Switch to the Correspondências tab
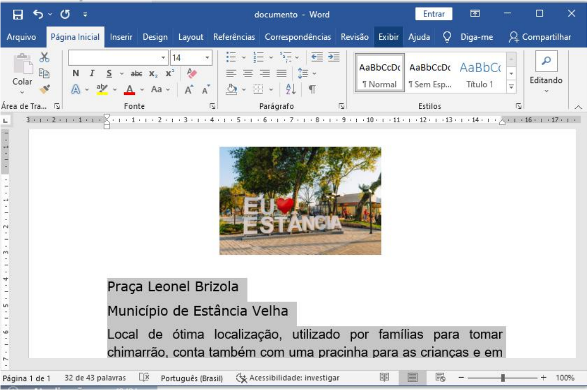This screenshot has height=391, width=588. click(x=298, y=37)
